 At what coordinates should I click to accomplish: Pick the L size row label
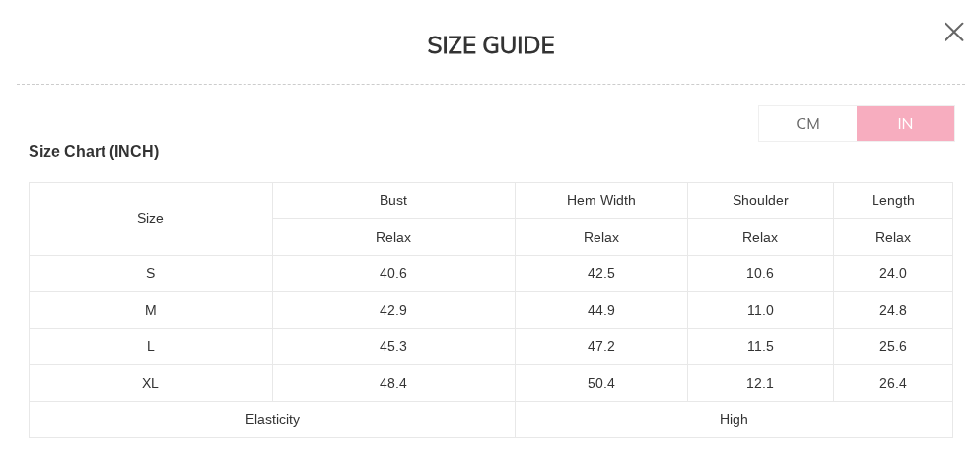pyautogui.click(x=150, y=346)
